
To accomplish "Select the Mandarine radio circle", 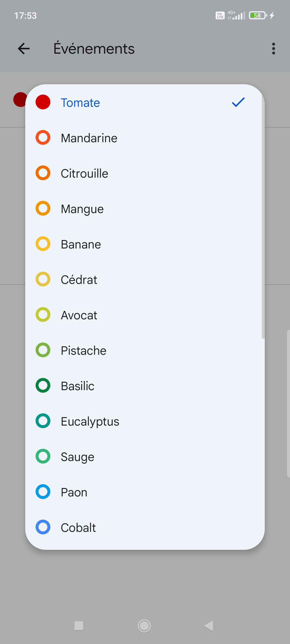I will pos(43,138).
